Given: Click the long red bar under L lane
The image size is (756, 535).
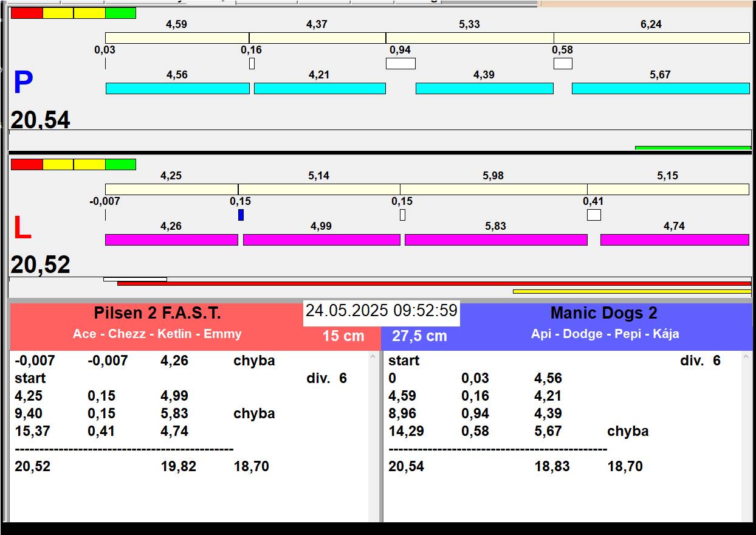Looking at the screenshot, I should click(x=434, y=283).
